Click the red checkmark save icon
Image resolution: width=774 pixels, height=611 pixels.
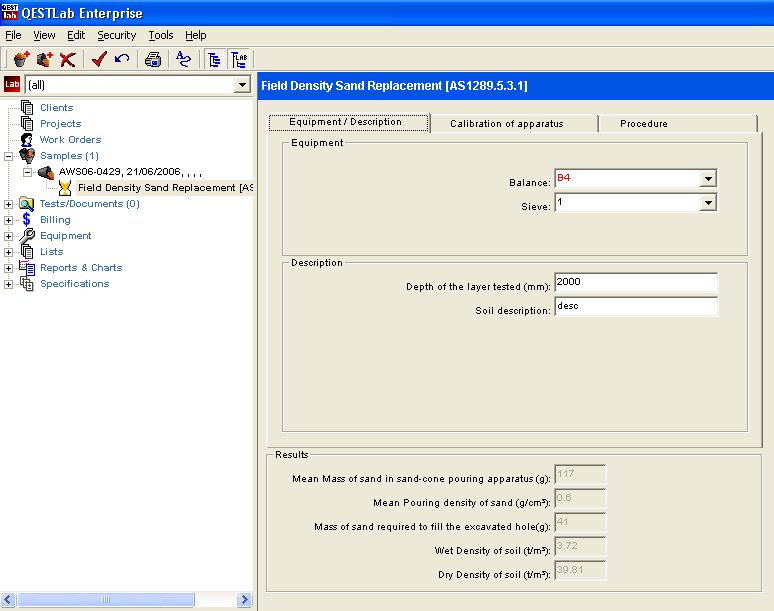(99, 59)
